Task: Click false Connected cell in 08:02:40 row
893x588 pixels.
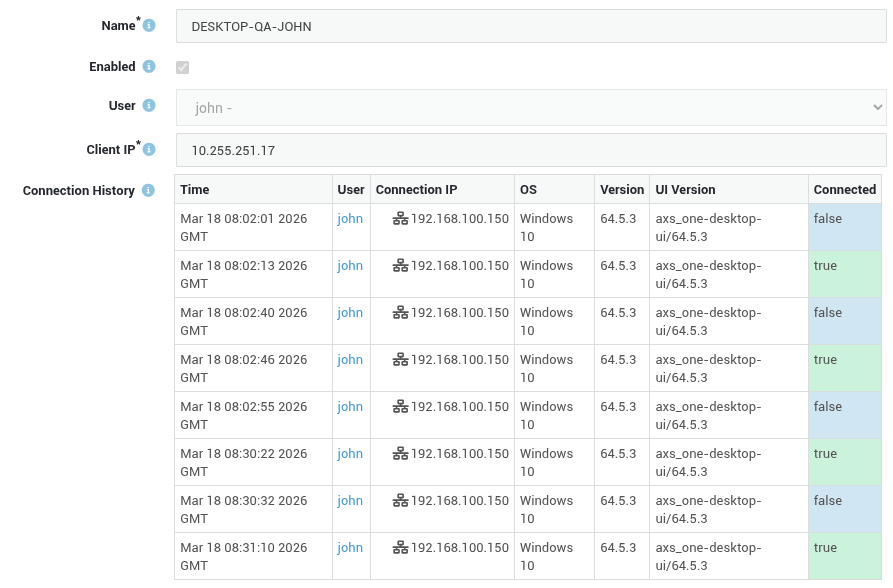Action: pos(845,321)
